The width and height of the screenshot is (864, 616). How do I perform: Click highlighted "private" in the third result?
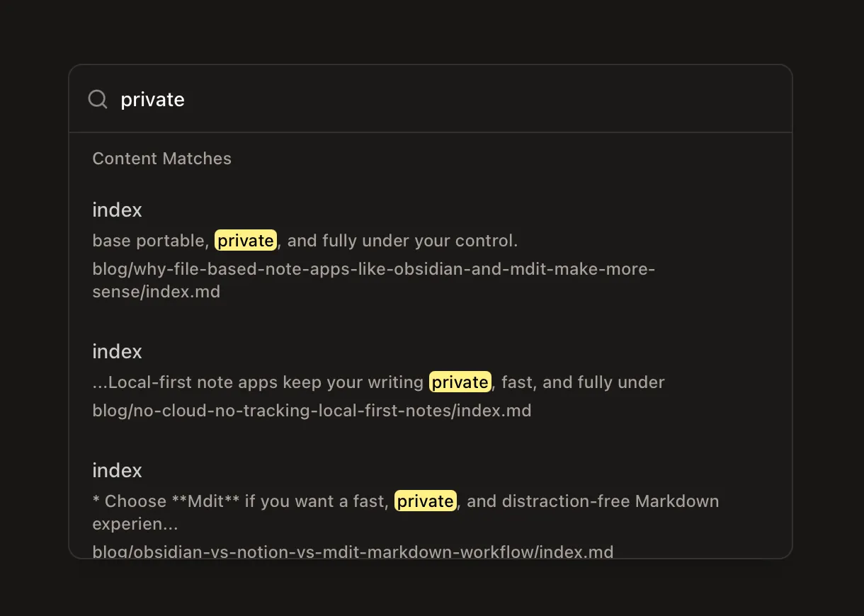pyautogui.click(x=425, y=501)
